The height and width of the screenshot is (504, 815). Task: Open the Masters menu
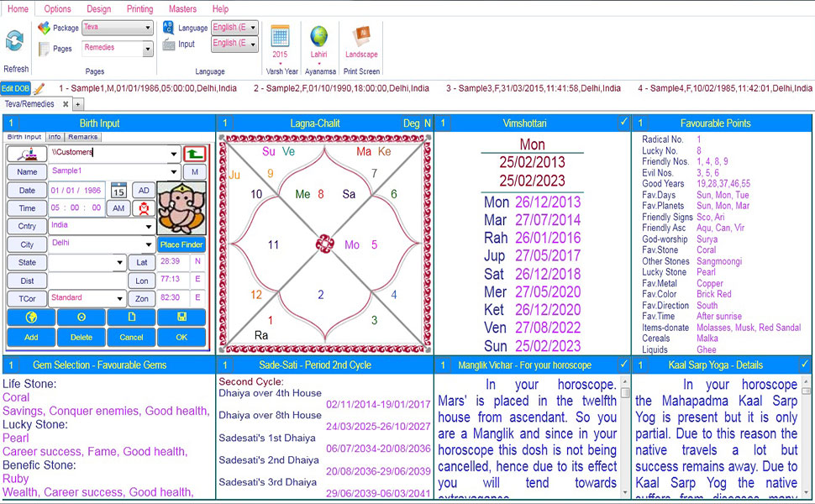coord(182,9)
